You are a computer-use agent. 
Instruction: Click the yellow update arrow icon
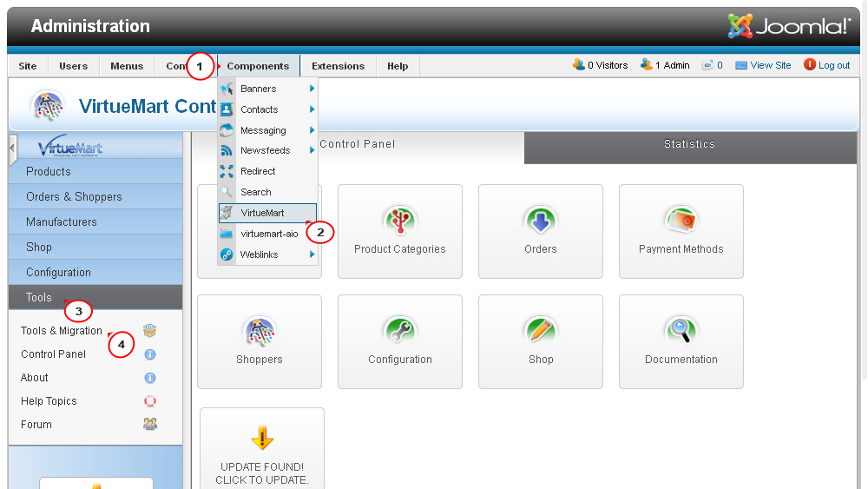(262, 438)
